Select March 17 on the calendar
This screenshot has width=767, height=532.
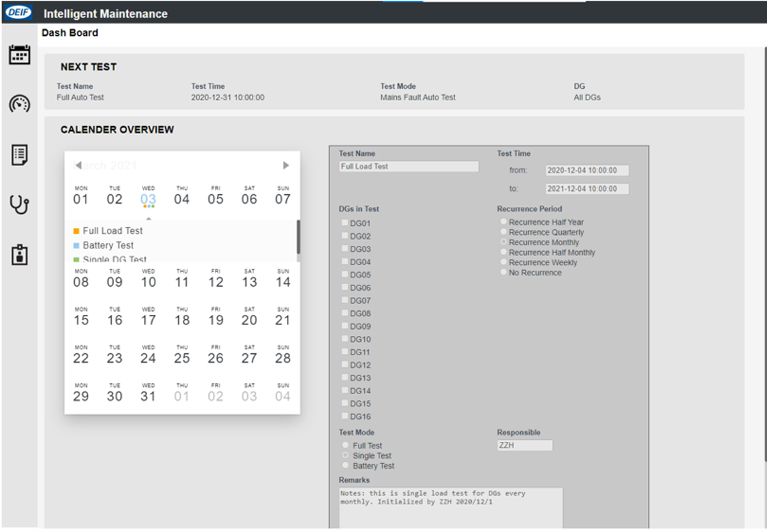148,320
